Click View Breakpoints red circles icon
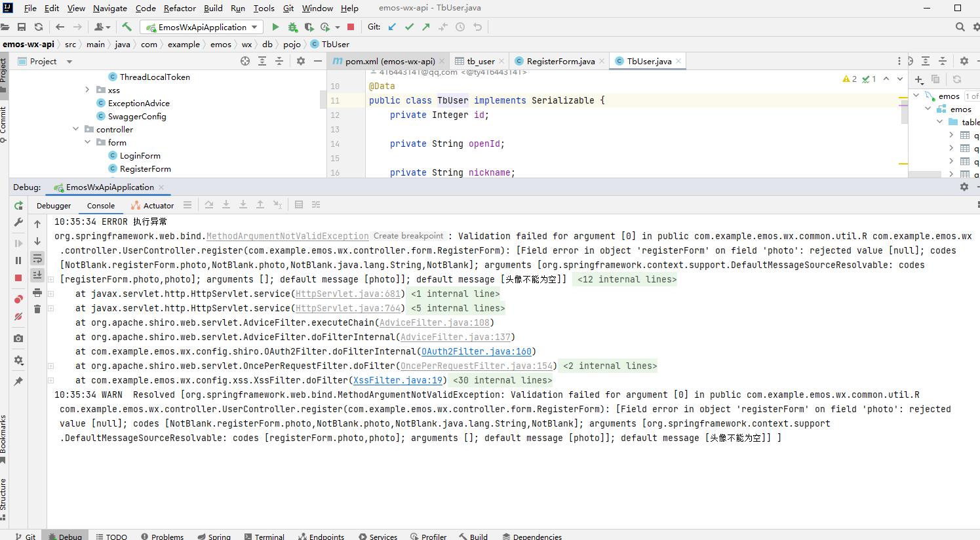The height and width of the screenshot is (540, 980). tap(18, 299)
